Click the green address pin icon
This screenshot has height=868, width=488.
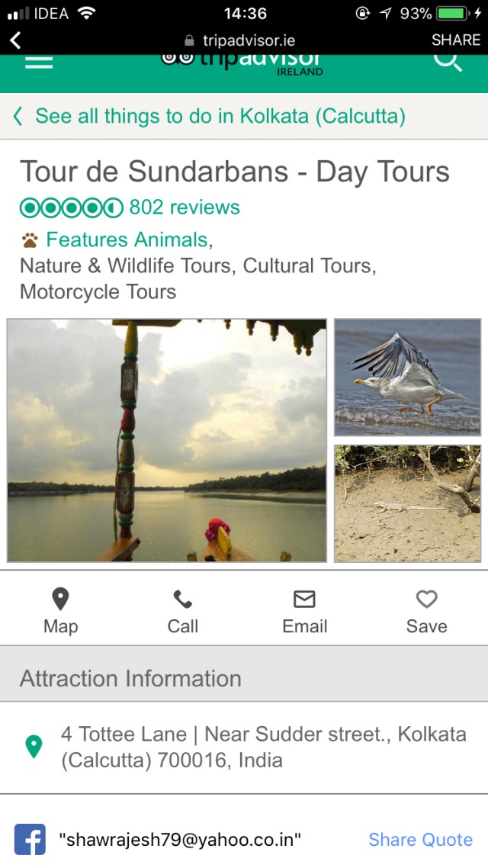[x=34, y=746]
